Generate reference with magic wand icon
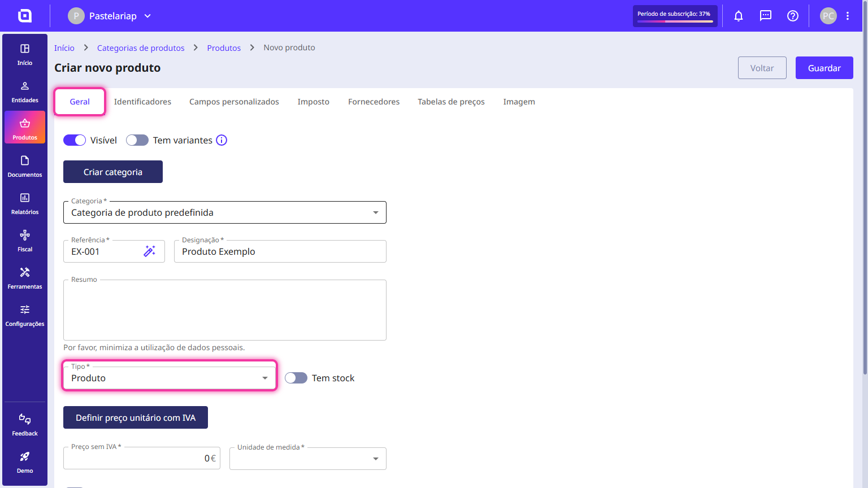The image size is (868, 488). coord(150,251)
